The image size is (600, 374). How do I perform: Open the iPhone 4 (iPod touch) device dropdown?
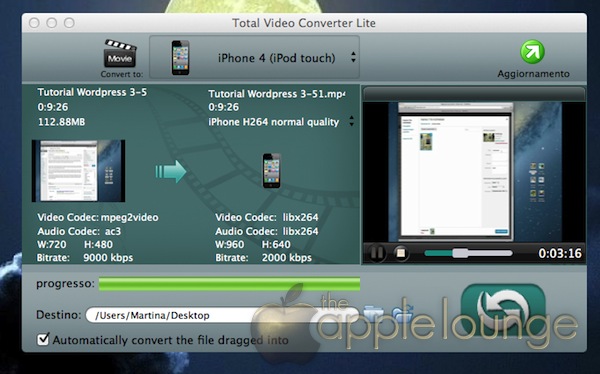pos(254,57)
